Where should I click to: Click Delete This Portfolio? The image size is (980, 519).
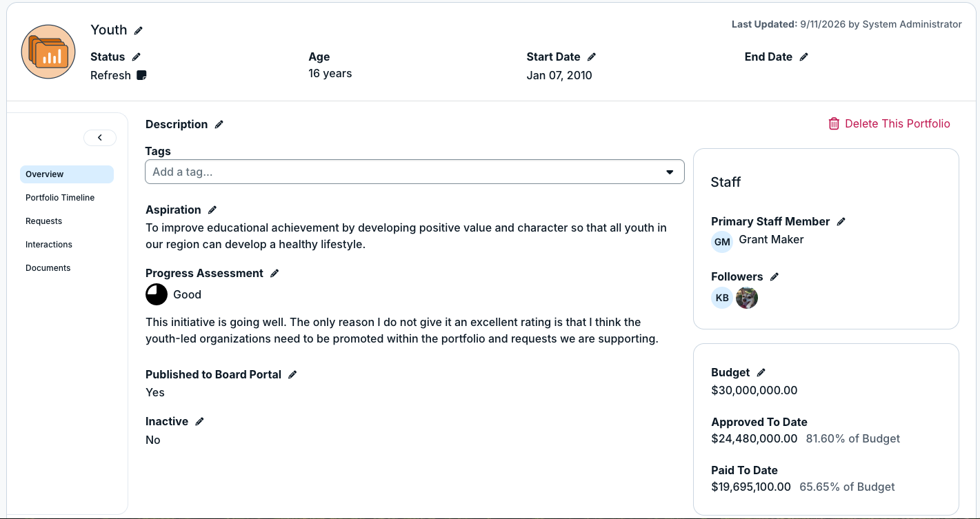click(889, 123)
